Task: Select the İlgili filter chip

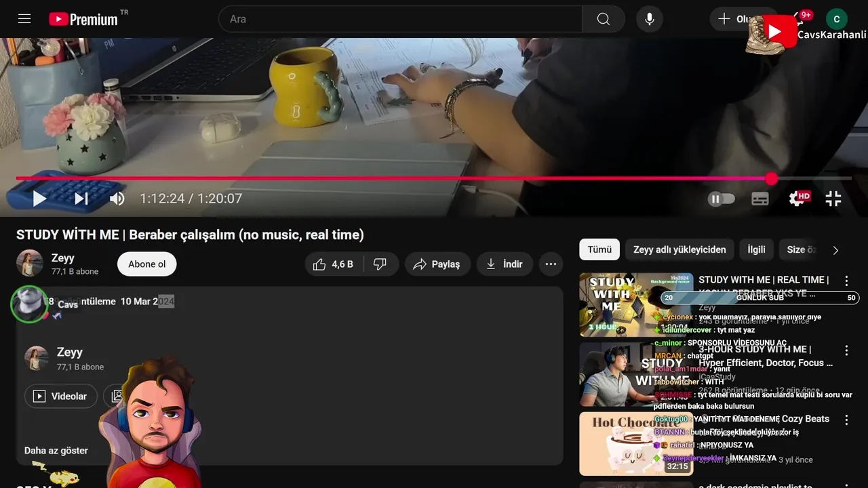Action: click(x=756, y=249)
